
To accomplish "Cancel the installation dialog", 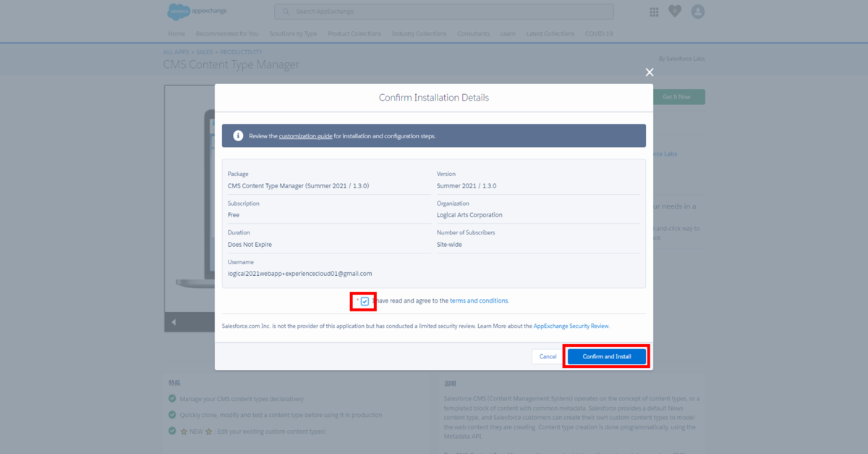I will click(x=548, y=356).
